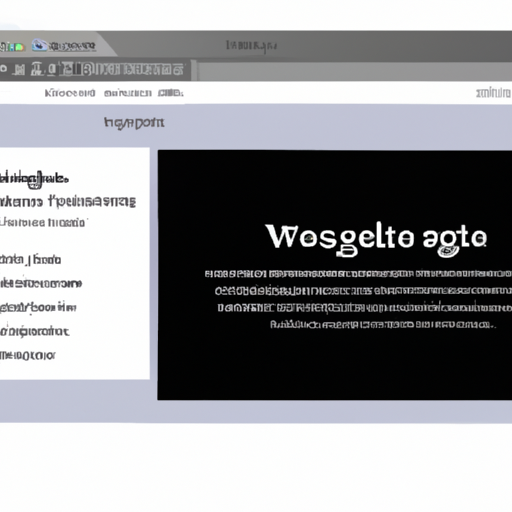The height and width of the screenshot is (512, 512).
Task: Click the dark address bar field
Action: pyautogui.click(x=95, y=70)
